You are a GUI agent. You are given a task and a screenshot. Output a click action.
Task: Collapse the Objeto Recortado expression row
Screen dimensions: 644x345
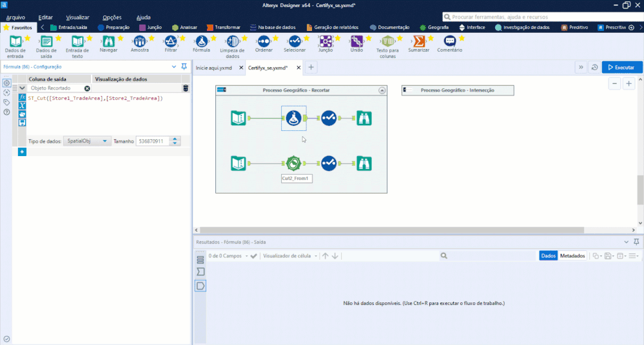tap(23, 88)
